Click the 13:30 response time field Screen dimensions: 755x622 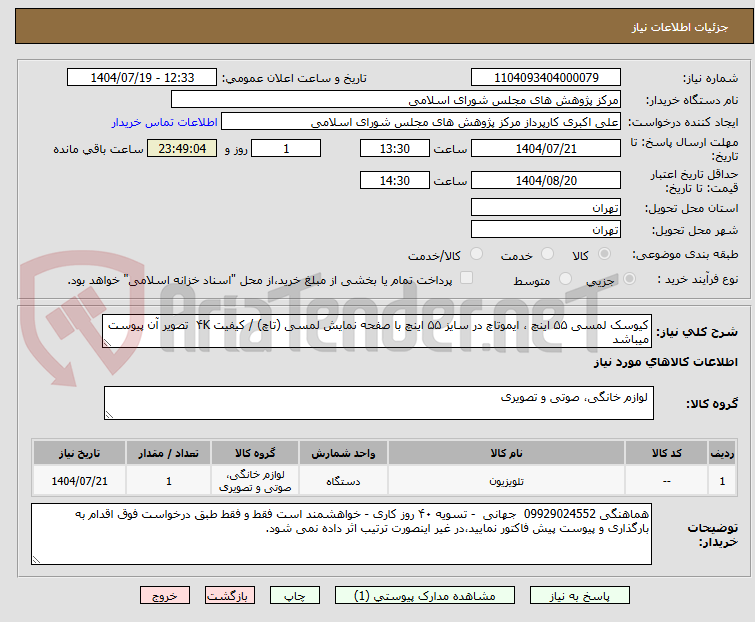(395, 149)
